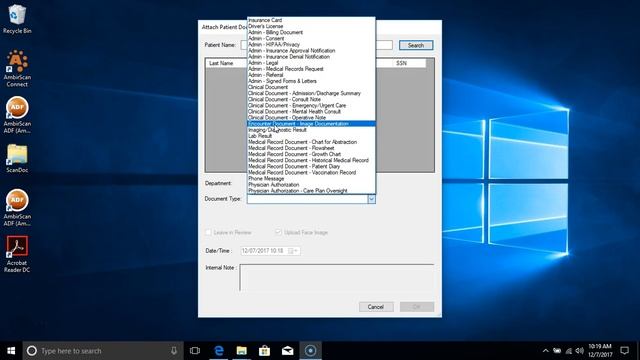
Task: Open File Explorer from the taskbar
Action: tap(242, 351)
